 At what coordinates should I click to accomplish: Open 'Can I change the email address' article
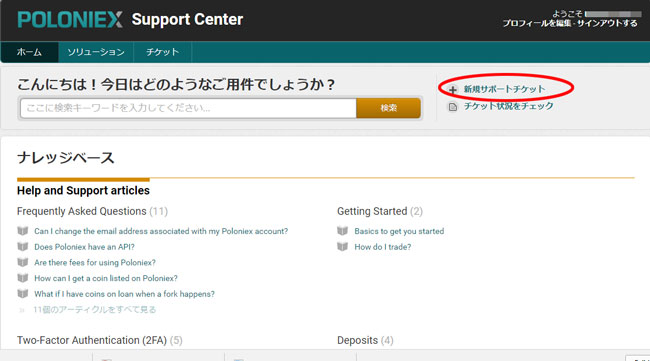click(161, 231)
